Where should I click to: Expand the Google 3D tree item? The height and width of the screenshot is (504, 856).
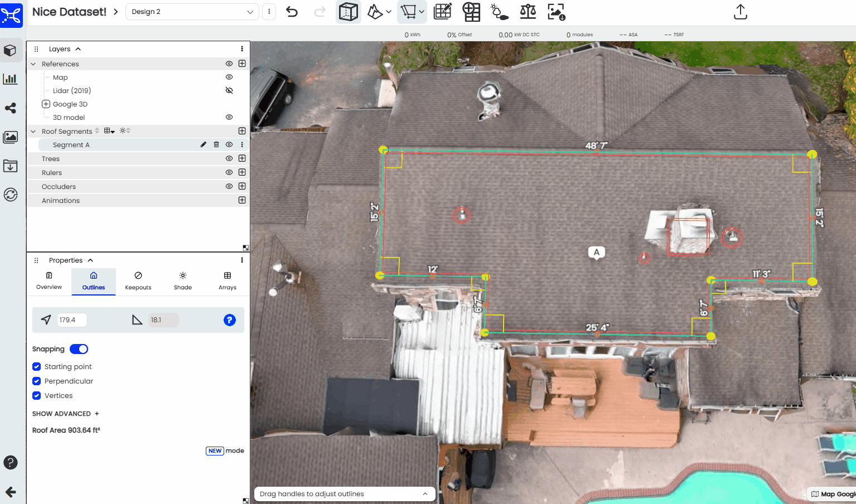(46, 104)
